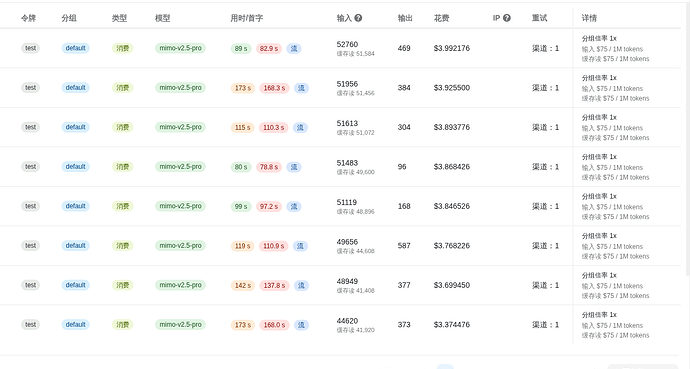Click the output value 469
Image resolution: width=690 pixels, height=369 pixels.
(404, 48)
